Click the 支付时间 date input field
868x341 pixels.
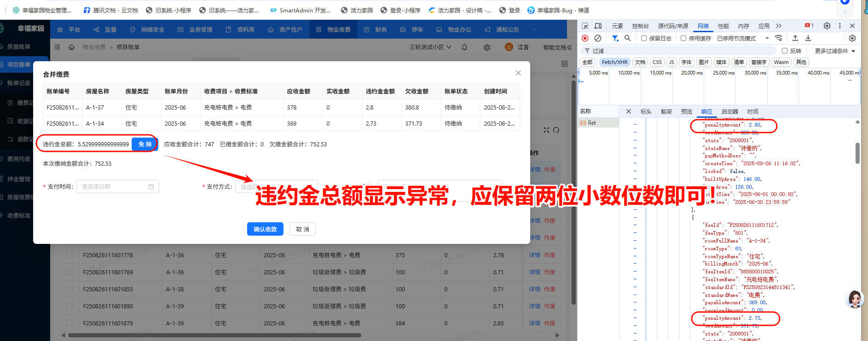pos(117,186)
